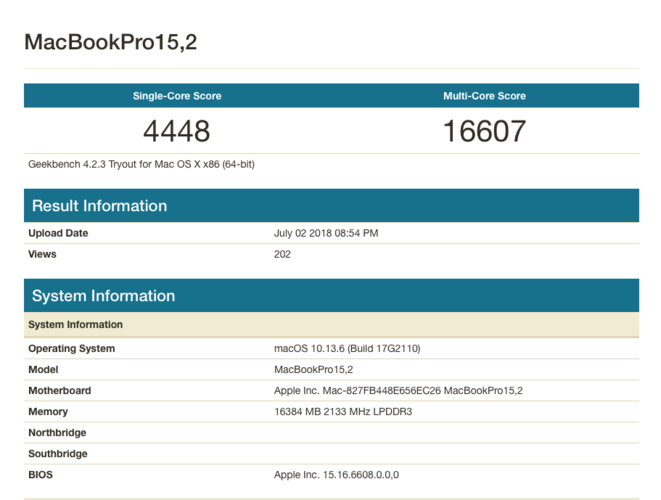
Task: Click the macOS 10.13.6 (Build 17G2110) value
Action: (x=347, y=349)
